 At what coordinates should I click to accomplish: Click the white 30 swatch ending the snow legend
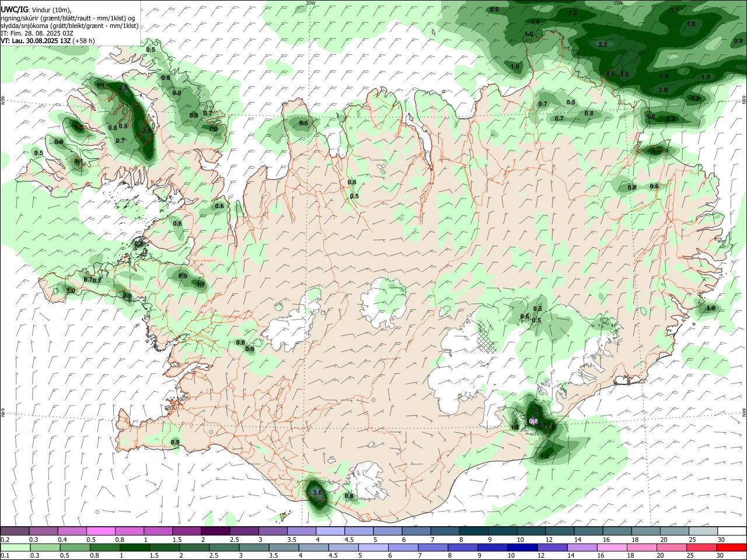pyautogui.click(x=732, y=531)
